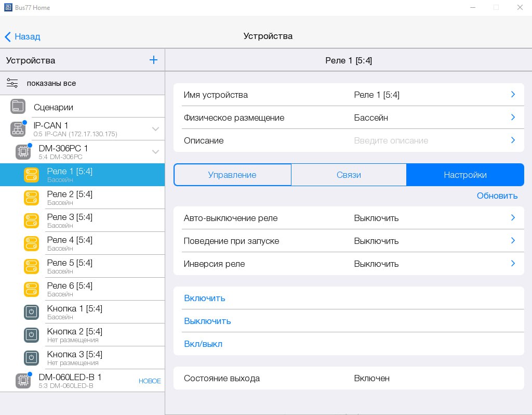Screen dimensions: 532x415
Task: Collapse the IP-CAN 1 tree chevron
Action: [x=155, y=129]
